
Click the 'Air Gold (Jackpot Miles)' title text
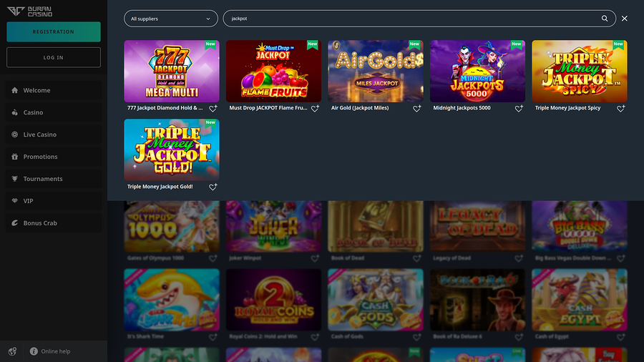pos(360,108)
